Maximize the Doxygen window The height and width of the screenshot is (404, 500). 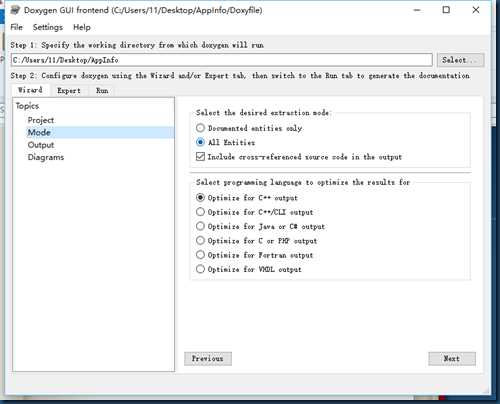[446, 10]
